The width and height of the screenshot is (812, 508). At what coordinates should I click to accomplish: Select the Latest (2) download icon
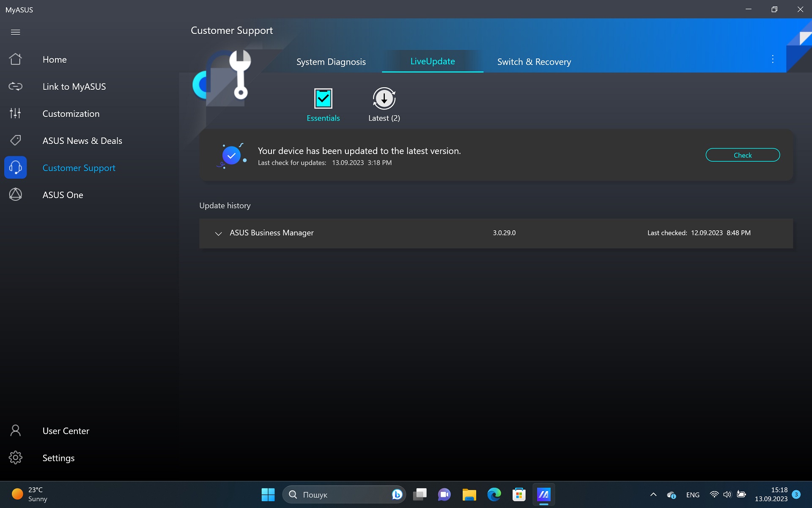point(384,99)
